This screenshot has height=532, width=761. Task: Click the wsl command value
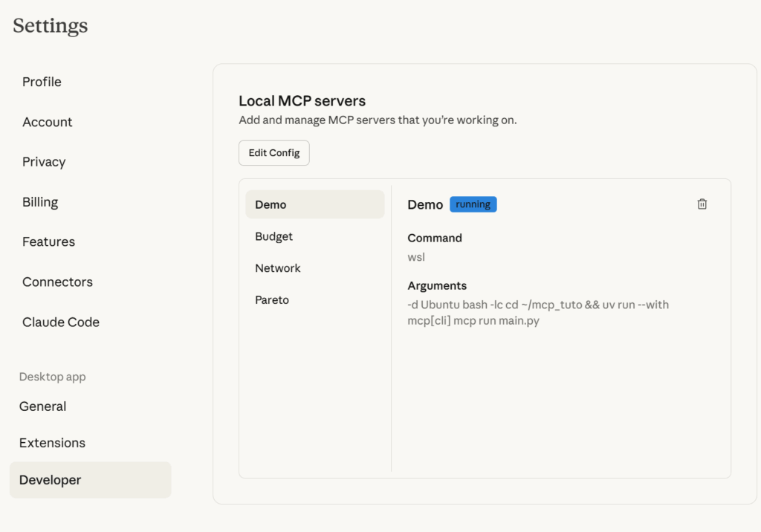(416, 257)
